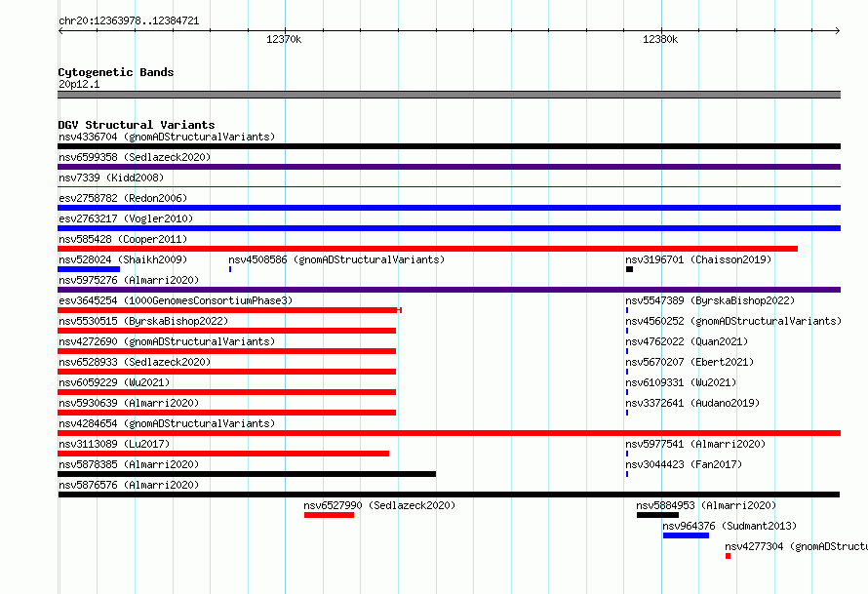Open nsv5884953 (Almarri2020) label
Screen dimensions: 868x594
point(706,505)
